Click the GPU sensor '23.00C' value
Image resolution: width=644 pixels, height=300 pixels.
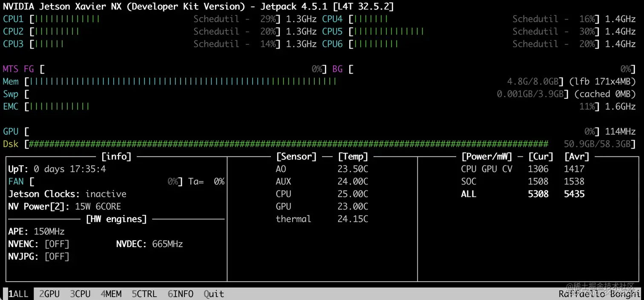(x=353, y=207)
